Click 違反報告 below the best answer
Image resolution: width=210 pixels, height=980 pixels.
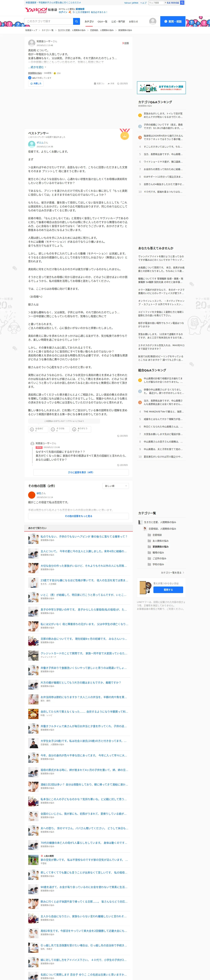122,436
